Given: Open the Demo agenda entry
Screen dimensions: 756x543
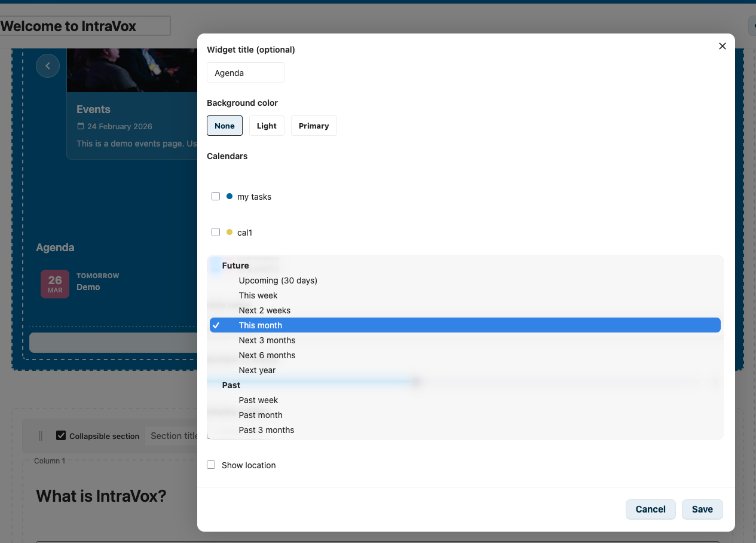Looking at the screenshot, I should [88, 287].
